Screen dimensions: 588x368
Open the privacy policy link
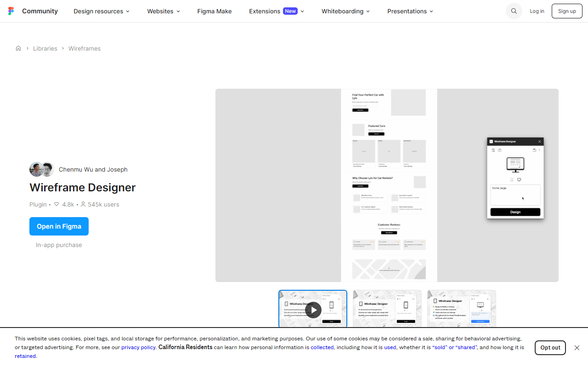(x=138, y=347)
